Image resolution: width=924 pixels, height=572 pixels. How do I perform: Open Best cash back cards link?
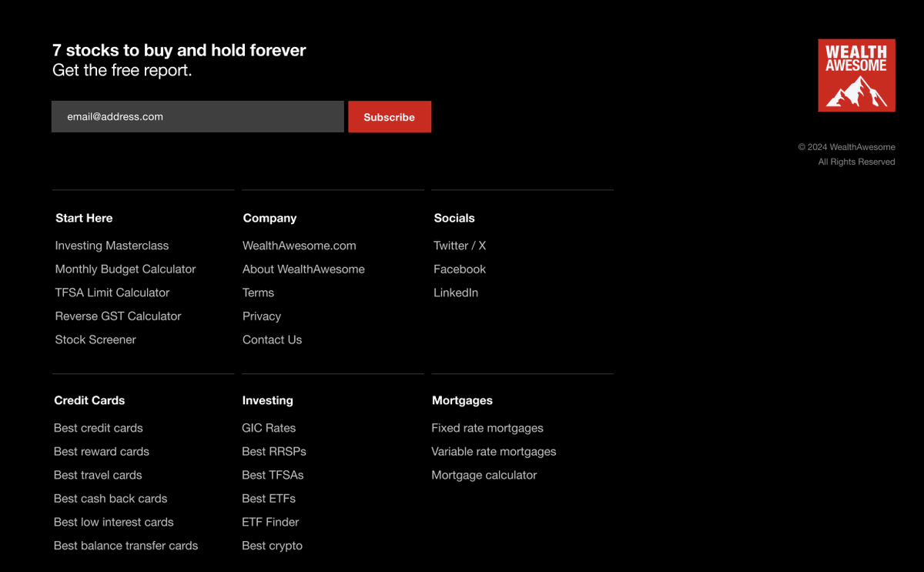(x=110, y=499)
